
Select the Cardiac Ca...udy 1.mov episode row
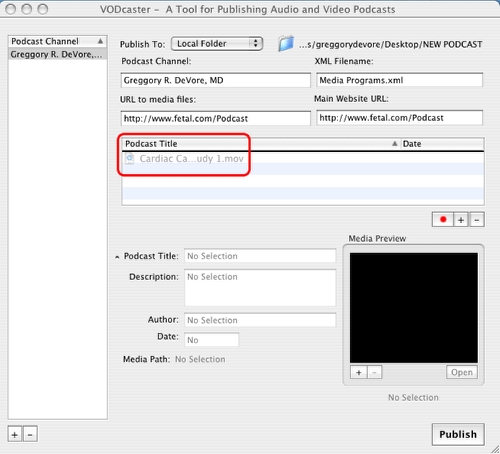click(x=303, y=159)
